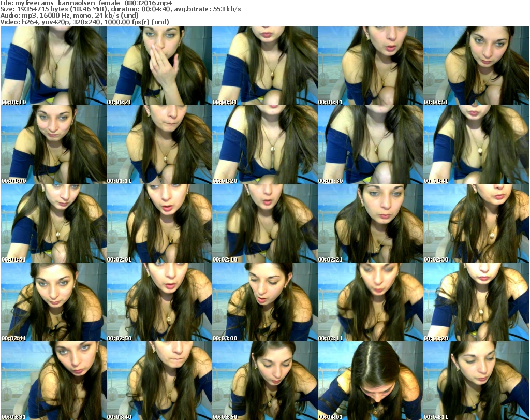This screenshot has height=420, width=530.
Task: Select the frame at 00:03:40
Action: pyautogui.click(x=159, y=381)
